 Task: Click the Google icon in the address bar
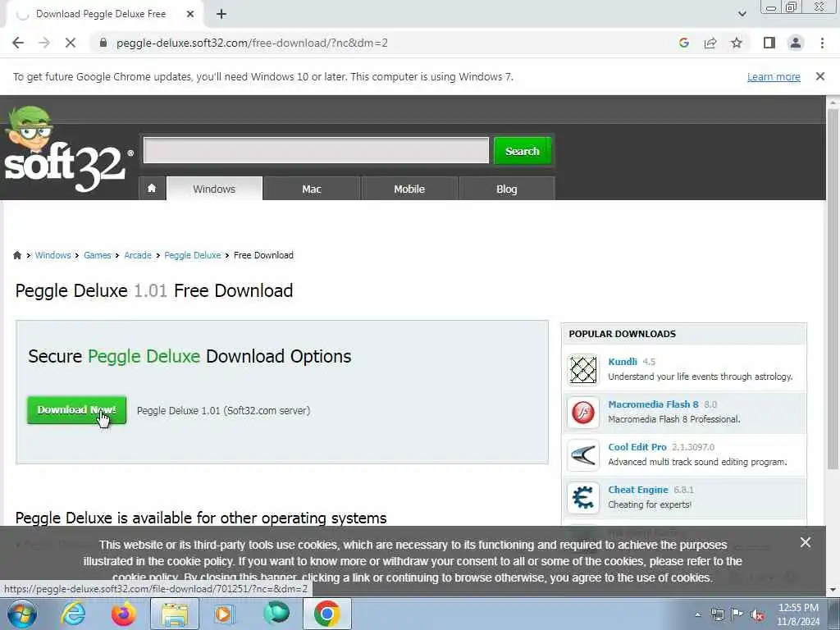pyautogui.click(x=683, y=43)
